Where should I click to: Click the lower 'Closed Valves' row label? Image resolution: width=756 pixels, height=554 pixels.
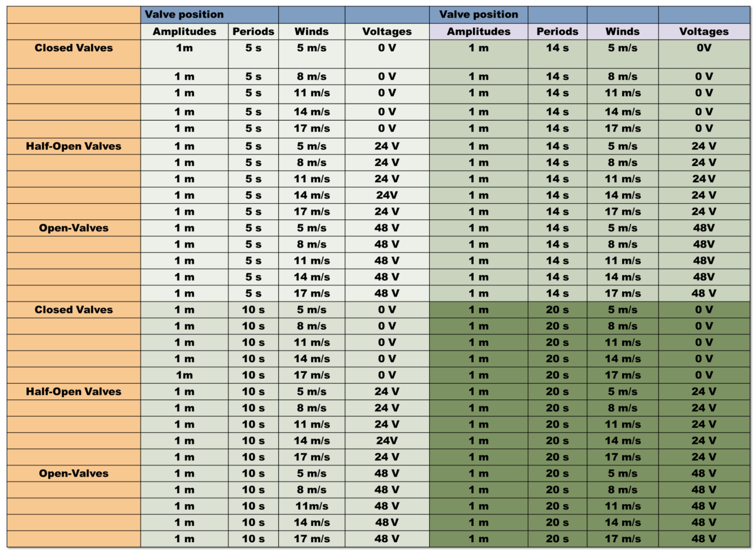click(x=73, y=310)
